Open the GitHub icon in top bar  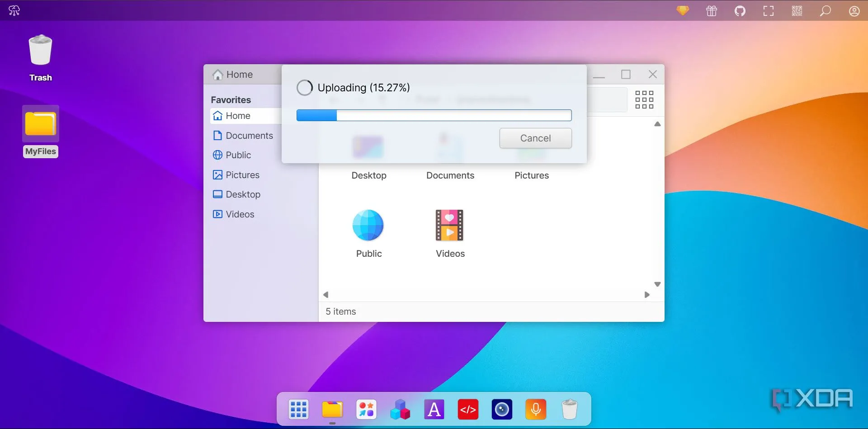[740, 11]
